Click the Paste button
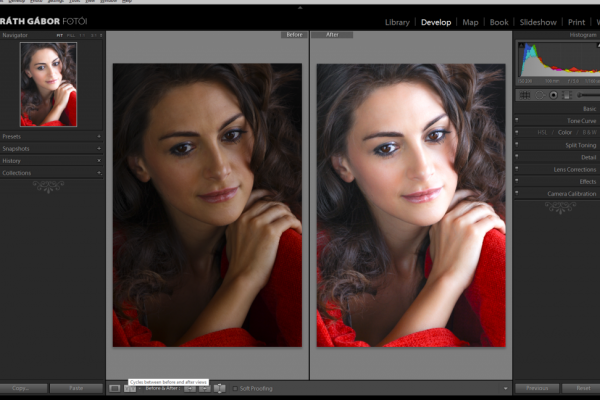This screenshot has height=400, width=600. [76, 388]
